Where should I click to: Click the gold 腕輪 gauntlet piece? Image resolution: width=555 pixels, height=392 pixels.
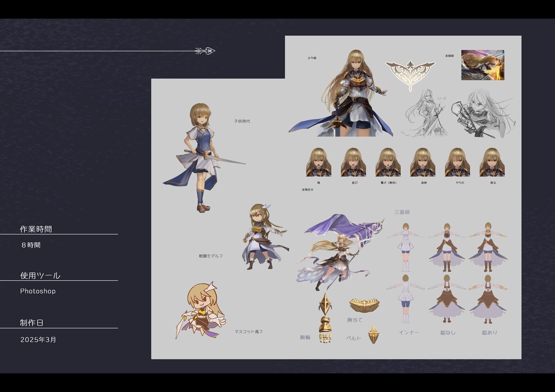[325, 318]
